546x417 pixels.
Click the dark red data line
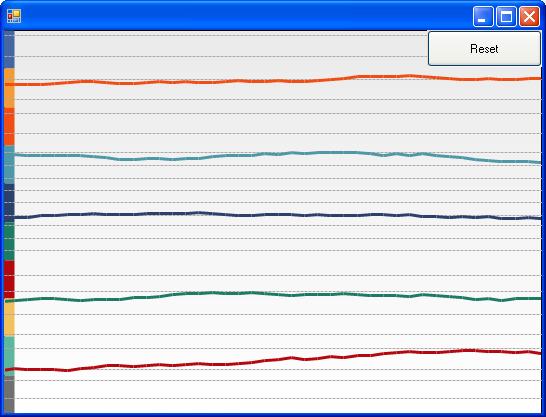coord(273,361)
